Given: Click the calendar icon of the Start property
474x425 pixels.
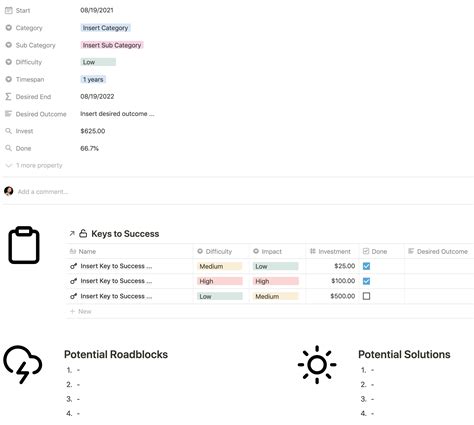Looking at the screenshot, I should pos(9,10).
